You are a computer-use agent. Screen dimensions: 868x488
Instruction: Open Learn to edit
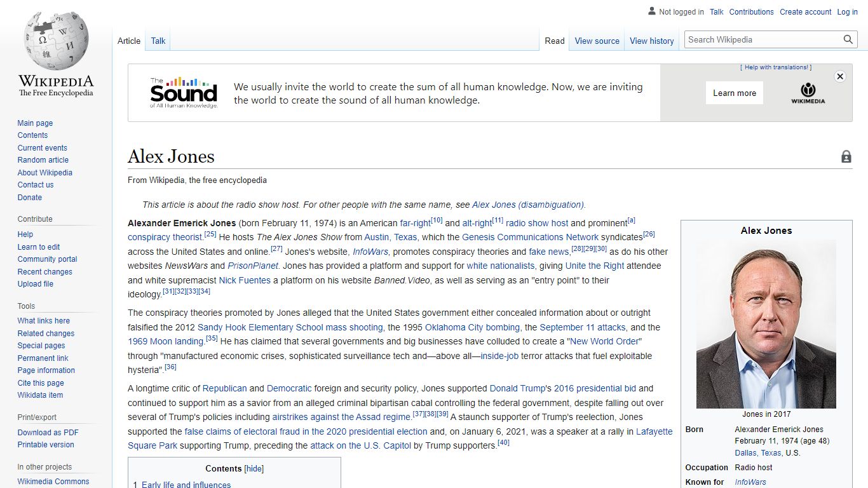39,247
